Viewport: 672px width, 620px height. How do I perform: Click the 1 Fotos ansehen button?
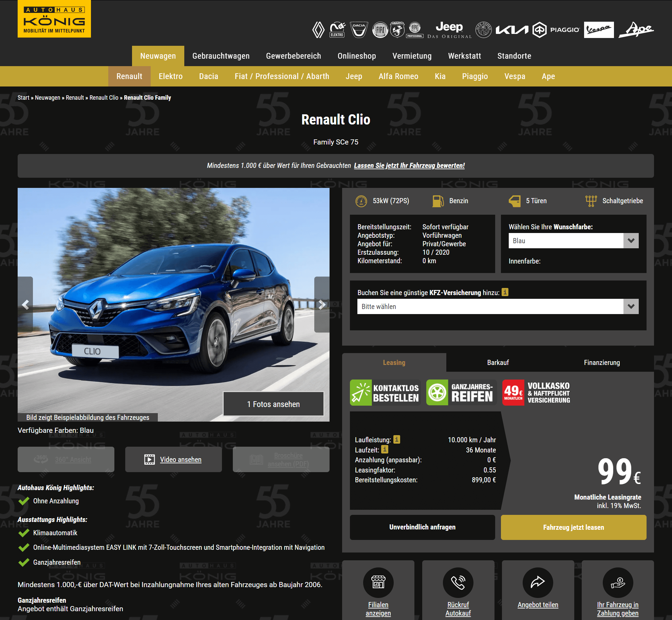274,404
